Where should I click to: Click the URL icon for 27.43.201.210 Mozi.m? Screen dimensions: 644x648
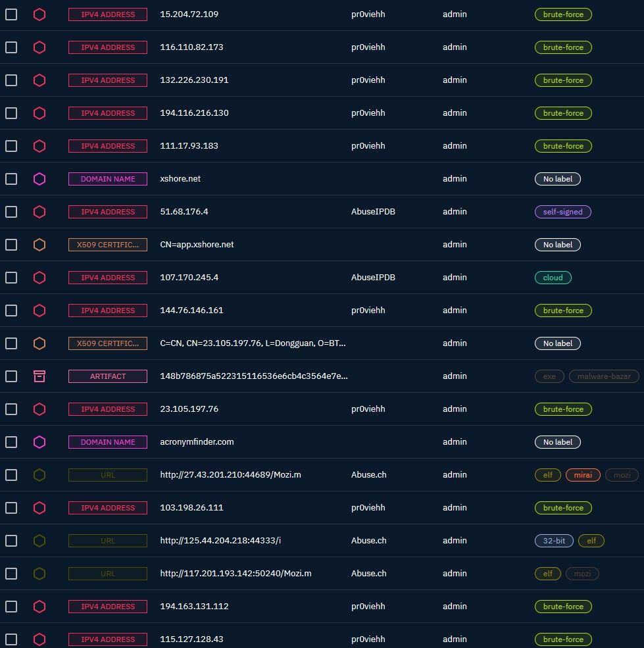39,475
